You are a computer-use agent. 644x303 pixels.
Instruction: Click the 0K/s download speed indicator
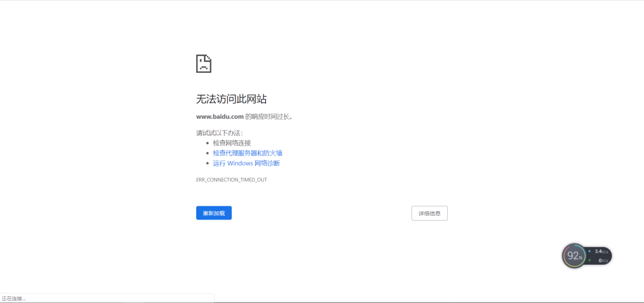(599, 260)
